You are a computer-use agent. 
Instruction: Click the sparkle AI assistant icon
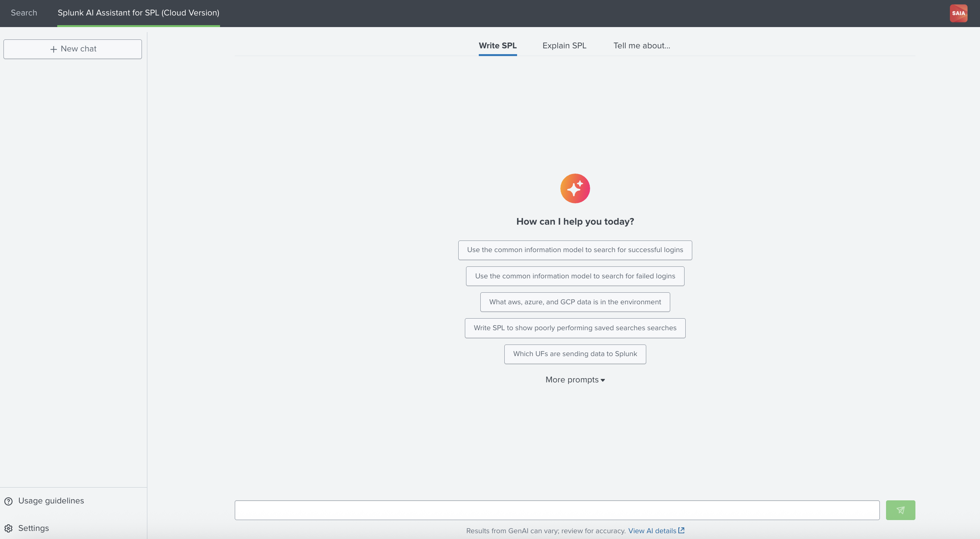tap(575, 188)
